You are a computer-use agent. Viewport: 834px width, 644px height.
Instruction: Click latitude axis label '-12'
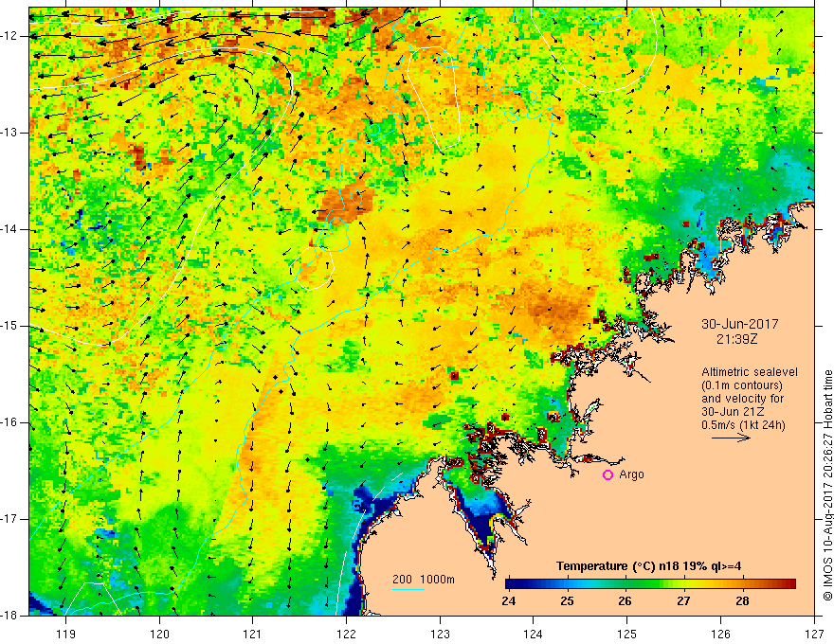coord(10,36)
